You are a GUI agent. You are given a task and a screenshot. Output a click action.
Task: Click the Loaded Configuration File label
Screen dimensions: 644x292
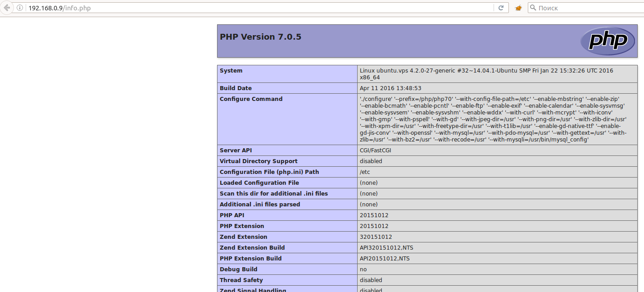[259, 183]
